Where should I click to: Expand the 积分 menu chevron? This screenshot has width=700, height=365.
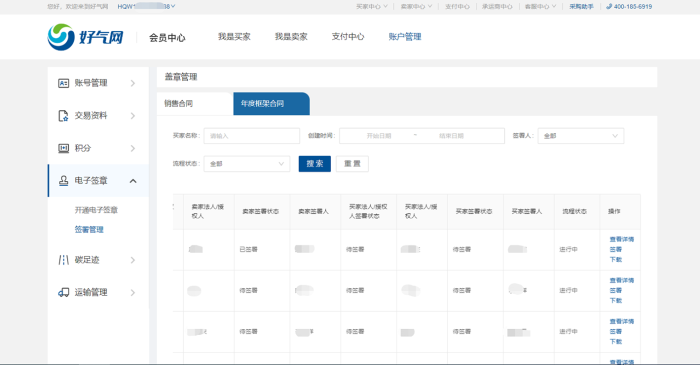pyautogui.click(x=133, y=148)
